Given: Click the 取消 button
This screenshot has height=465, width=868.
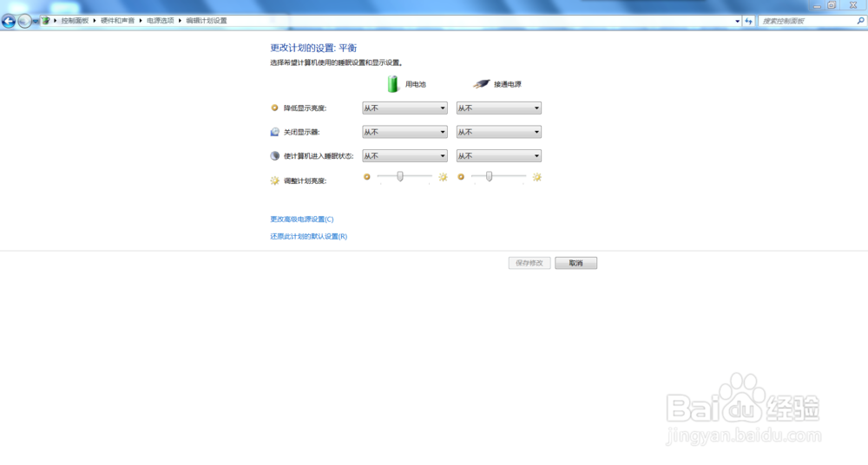Looking at the screenshot, I should point(575,263).
